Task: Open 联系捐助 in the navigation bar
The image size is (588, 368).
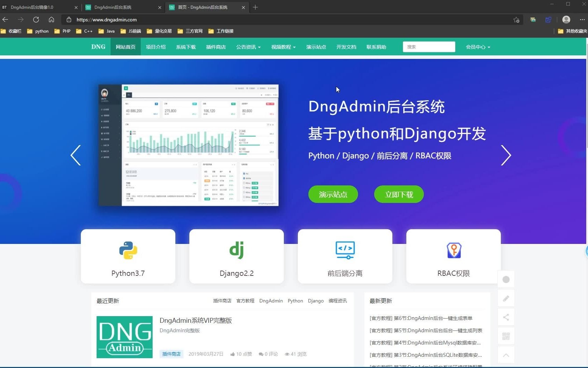Action: click(376, 47)
